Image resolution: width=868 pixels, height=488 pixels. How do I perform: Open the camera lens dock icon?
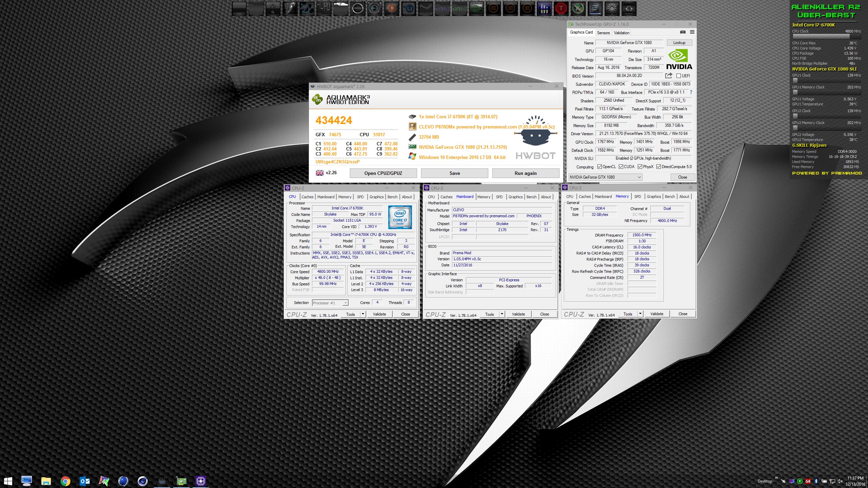(x=375, y=9)
